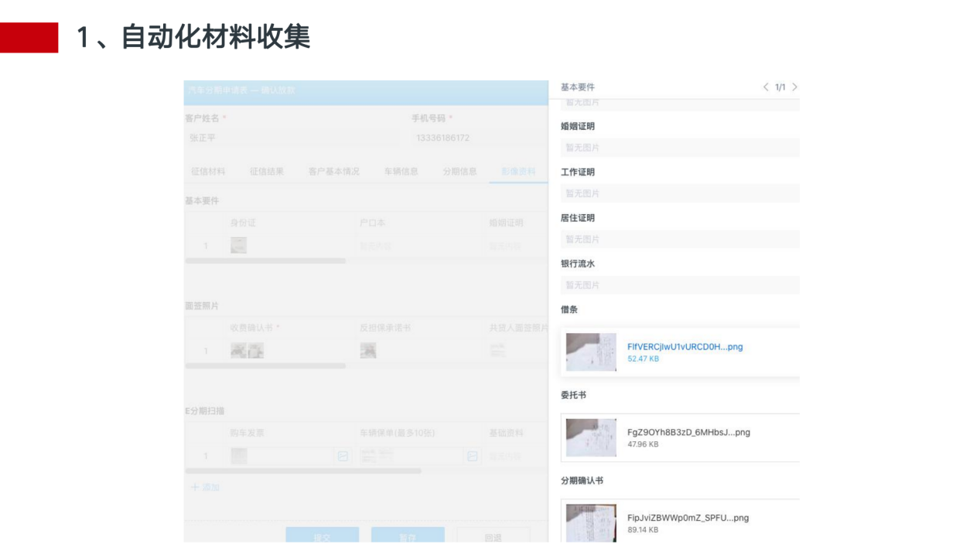
Task: Open the 委托书 file preview thumbnail
Action: click(591, 437)
